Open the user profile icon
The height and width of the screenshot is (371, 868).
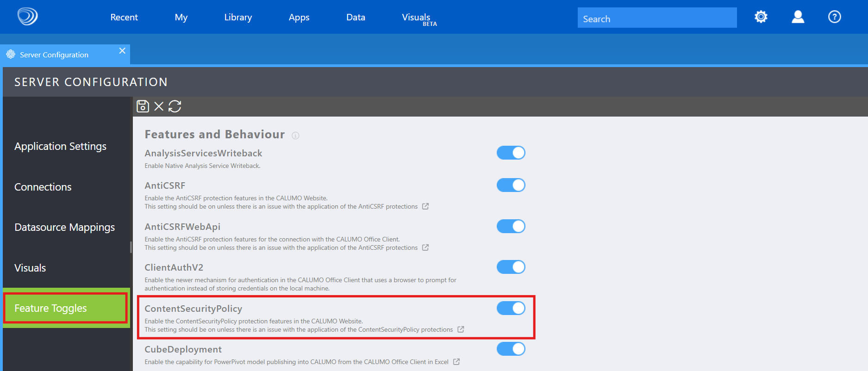point(798,17)
